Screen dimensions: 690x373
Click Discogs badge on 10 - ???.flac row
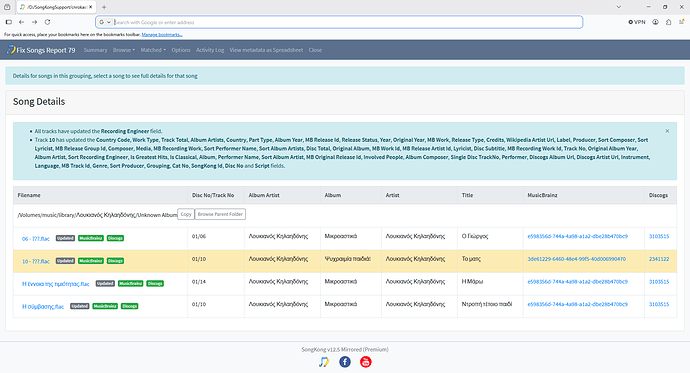point(115,261)
